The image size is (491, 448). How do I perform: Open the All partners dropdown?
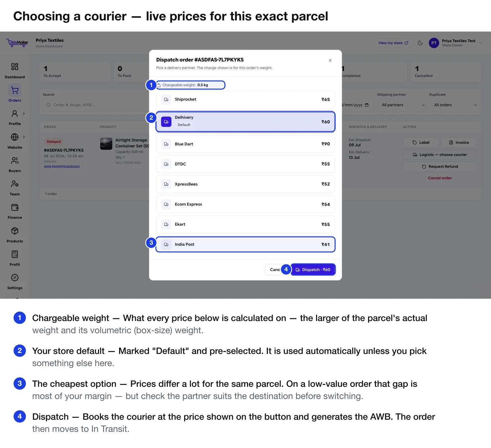pos(403,105)
